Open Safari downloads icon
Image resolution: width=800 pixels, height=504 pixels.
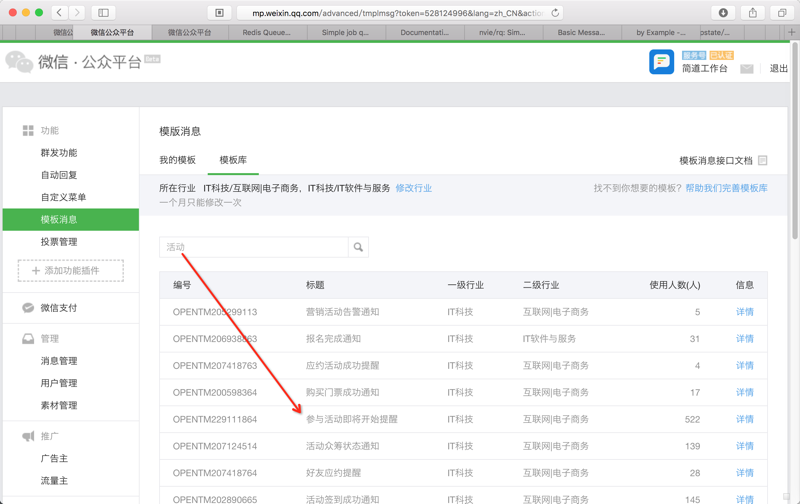(x=723, y=13)
